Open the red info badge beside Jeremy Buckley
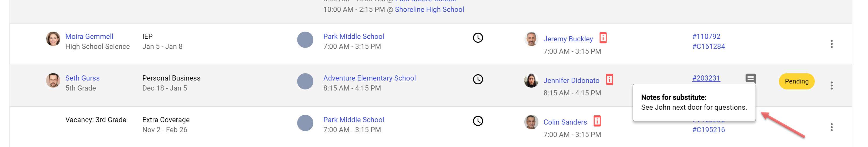 click(x=603, y=38)
